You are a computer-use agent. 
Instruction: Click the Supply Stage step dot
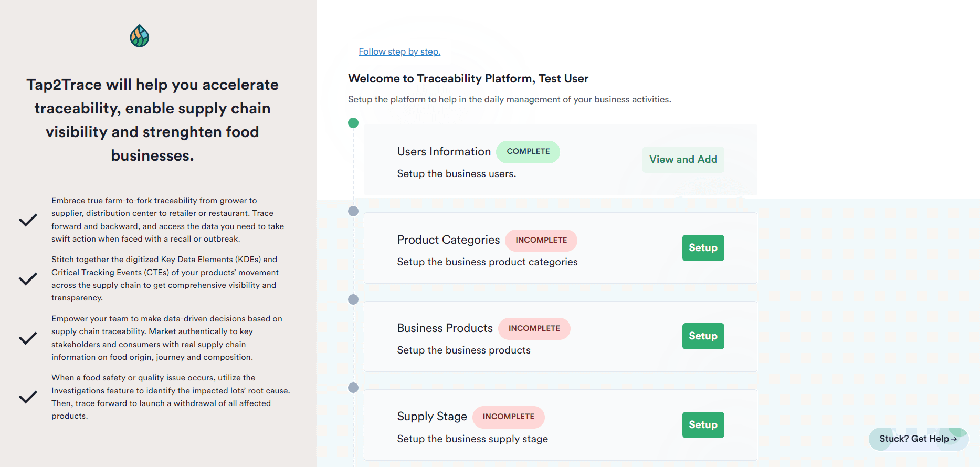(x=353, y=388)
